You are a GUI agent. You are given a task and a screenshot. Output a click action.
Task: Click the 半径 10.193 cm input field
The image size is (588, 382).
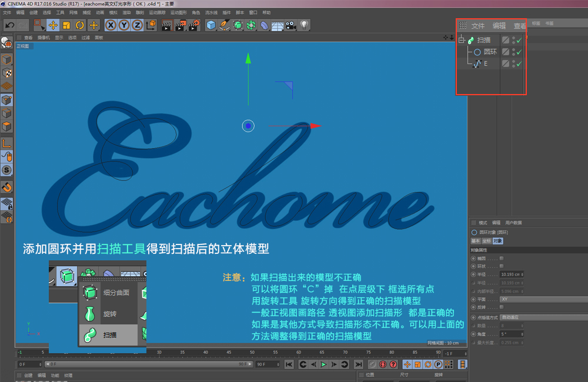(512, 274)
